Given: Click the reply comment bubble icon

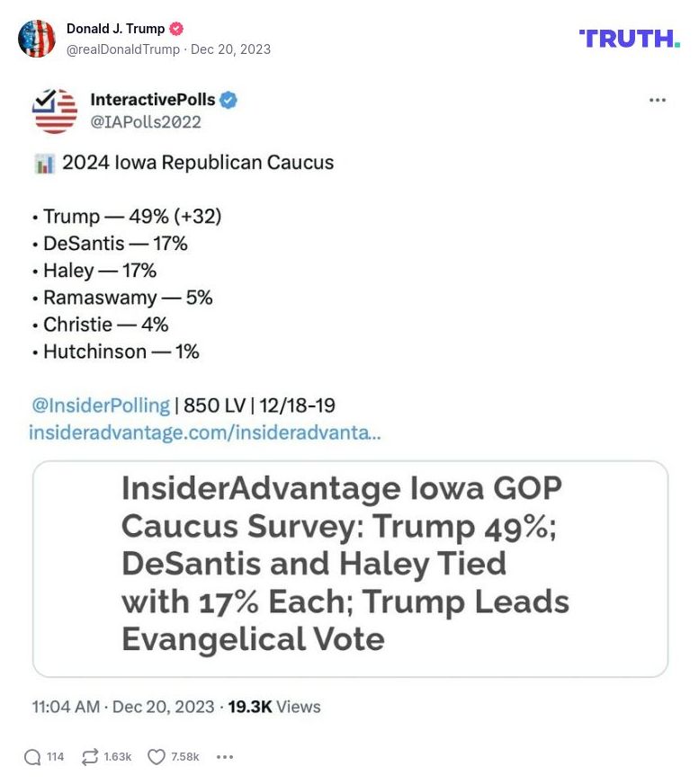Looking at the screenshot, I should (x=33, y=757).
